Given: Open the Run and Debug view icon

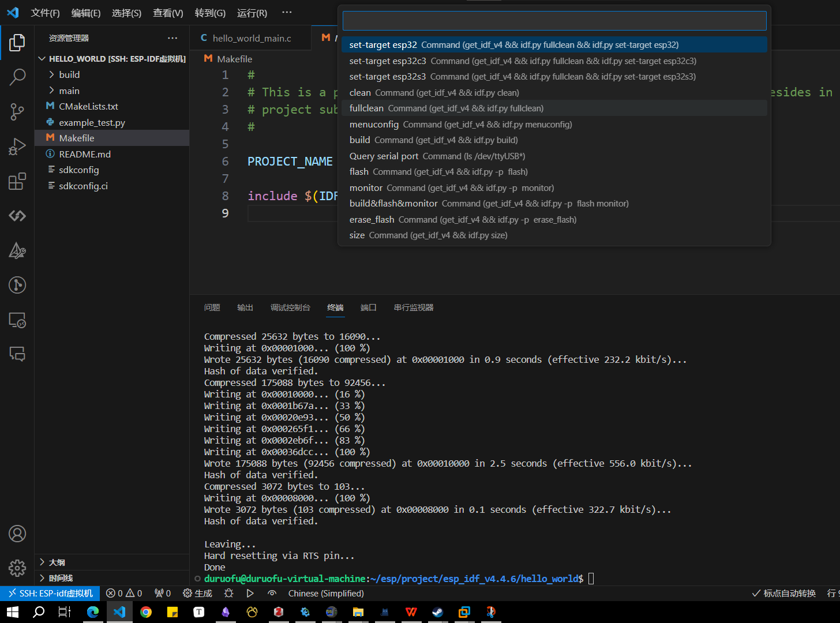Looking at the screenshot, I should (x=17, y=147).
